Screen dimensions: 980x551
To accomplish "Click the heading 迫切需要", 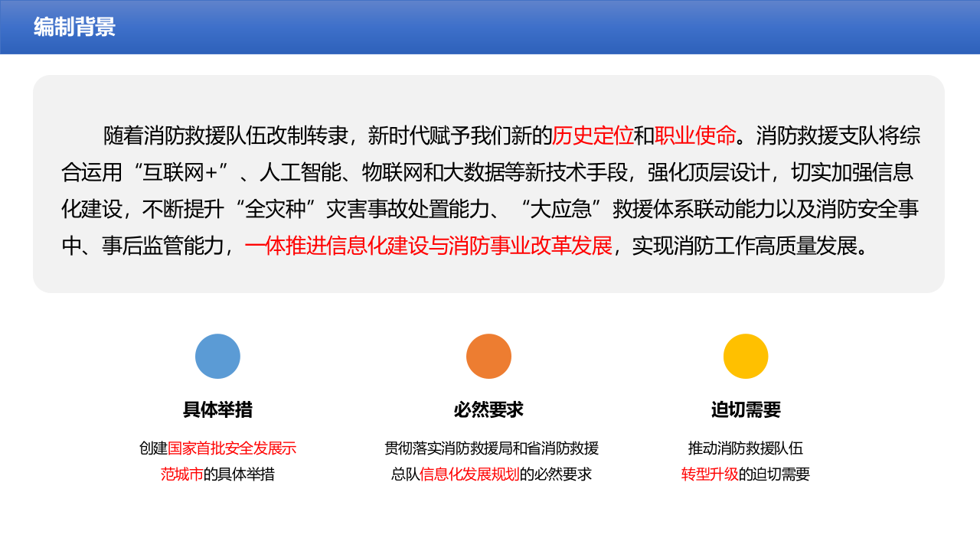I will (x=745, y=408).
